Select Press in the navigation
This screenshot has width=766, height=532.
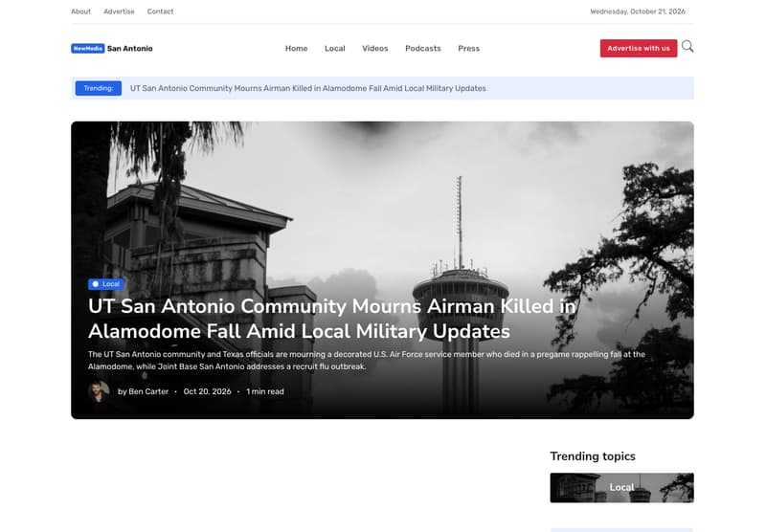click(x=468, y=48)
